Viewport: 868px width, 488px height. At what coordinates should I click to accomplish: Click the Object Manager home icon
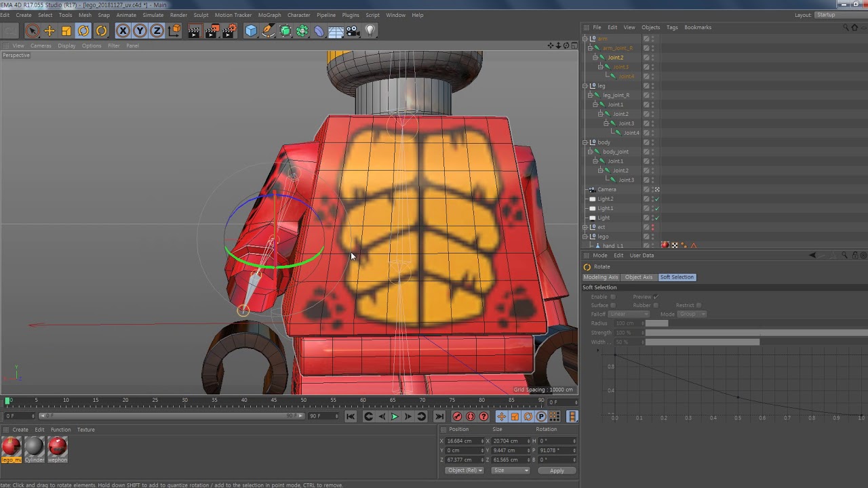pos(854,27)
